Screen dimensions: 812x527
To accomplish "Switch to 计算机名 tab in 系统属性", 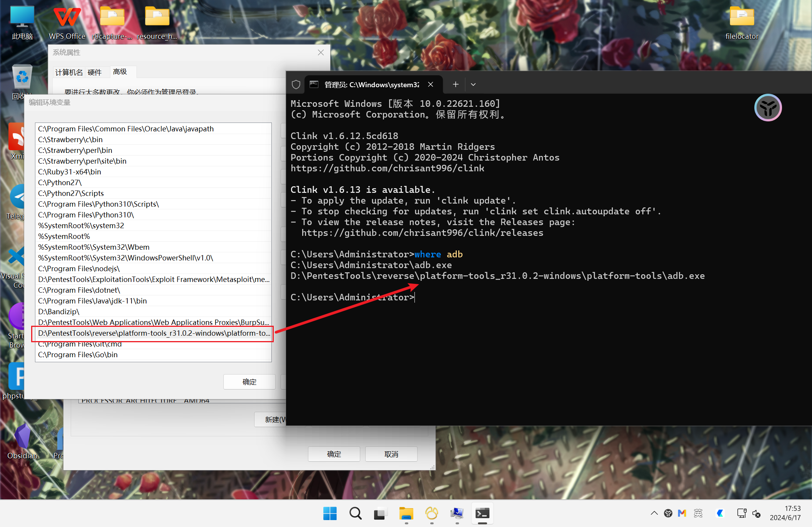I will (69, 72).
